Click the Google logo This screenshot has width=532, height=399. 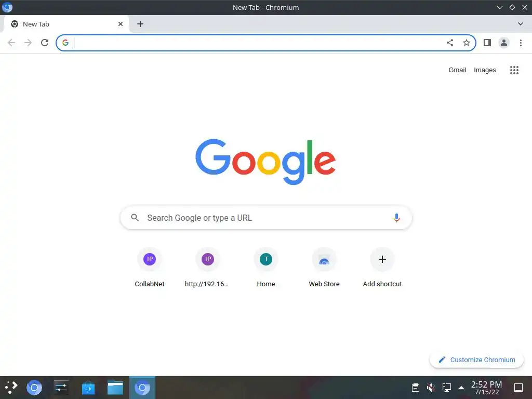pyautogui.click(x=265, y=162)
